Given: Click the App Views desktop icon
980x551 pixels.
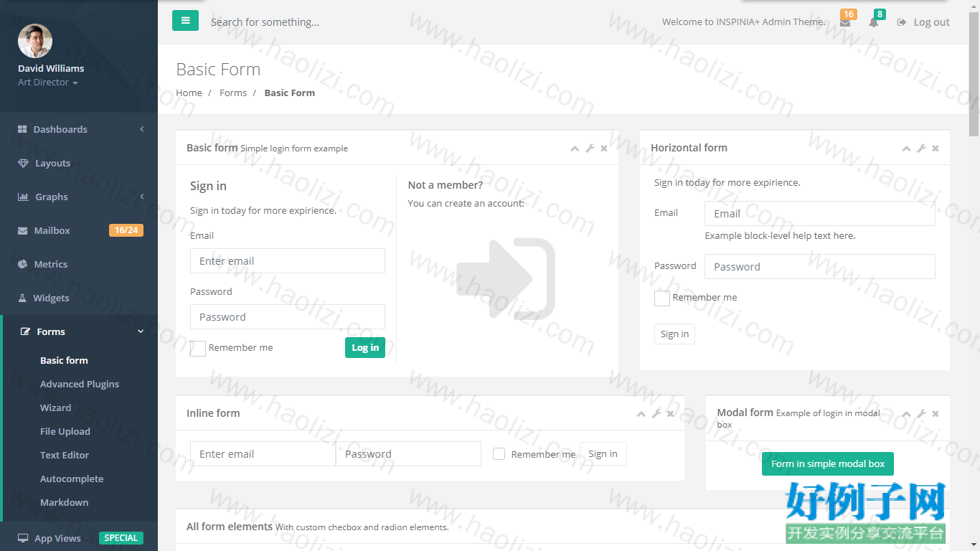Looking at the screenshot, I should (23, 538).
